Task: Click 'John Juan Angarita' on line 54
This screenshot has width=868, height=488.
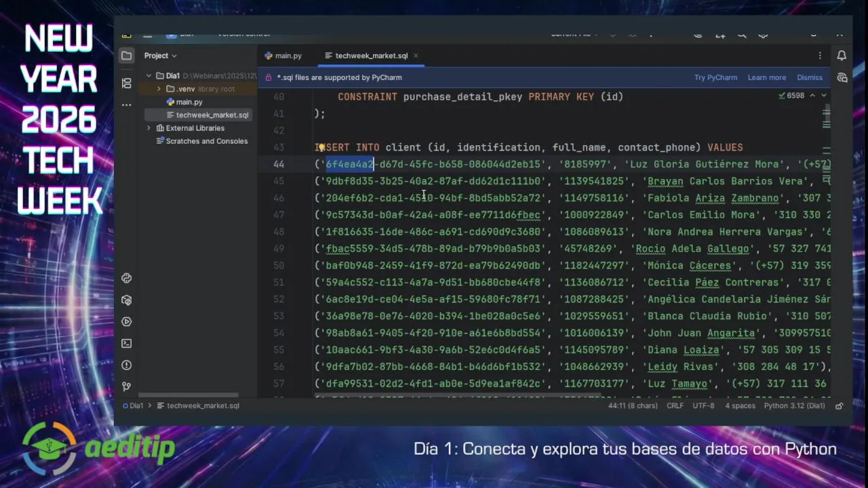Action: tap(701, 333)
